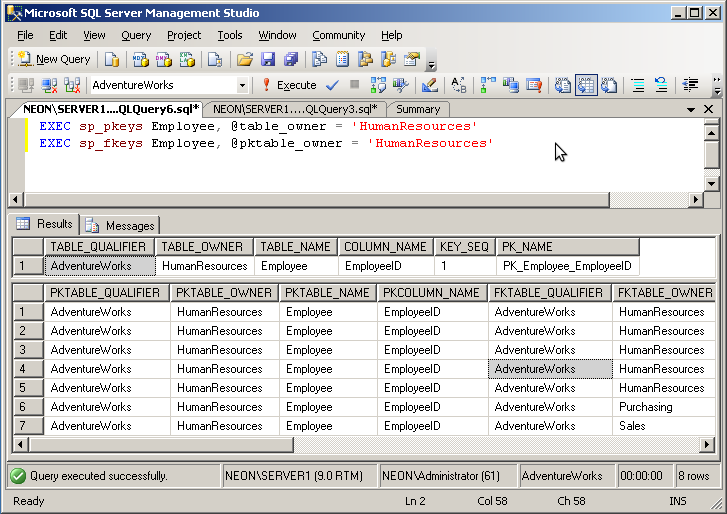
Task: Open the Help menu
Action: click(x=392, y=35)
